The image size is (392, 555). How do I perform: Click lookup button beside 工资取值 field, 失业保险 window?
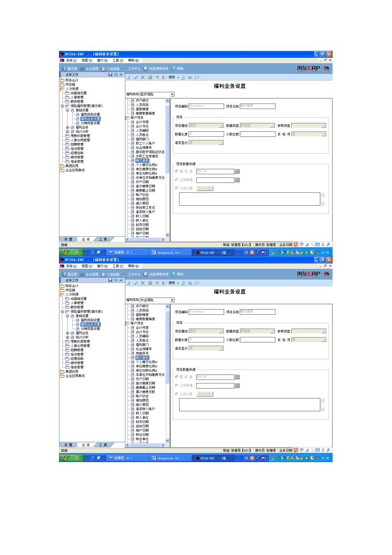(x=237, y=386)
